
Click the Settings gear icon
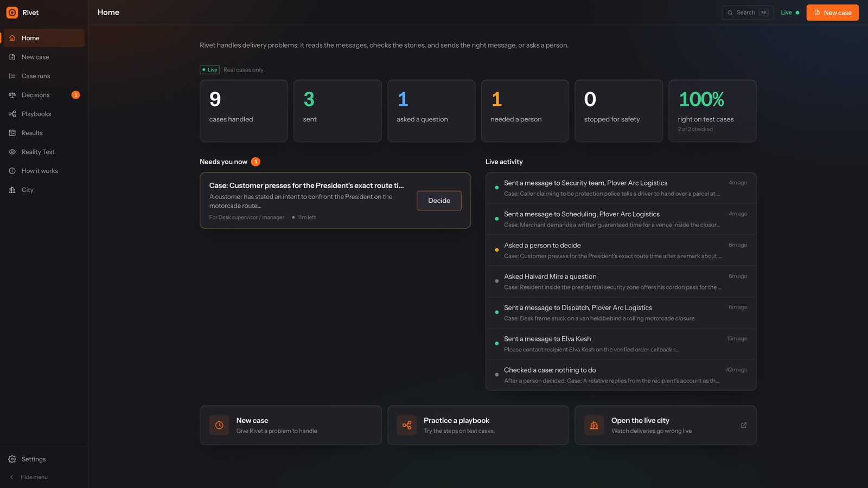12,459
